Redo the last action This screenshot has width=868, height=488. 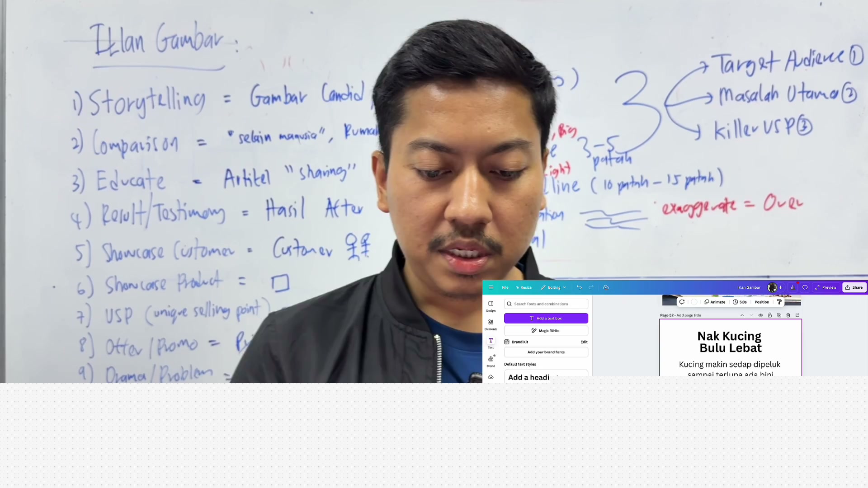click(591, 287)
